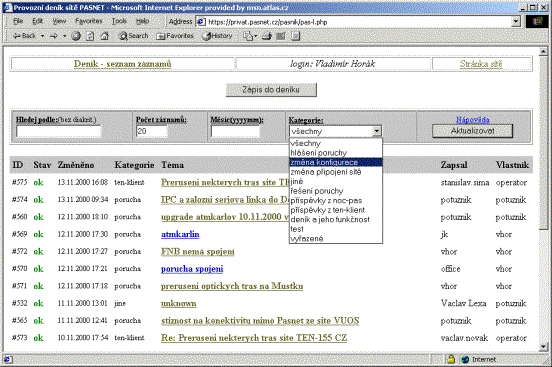Image resolution: width=552 pixels, height=367 pixels.
Task: Open the Forward button history dropdown arrow
Action: click(x=64, y=36)
